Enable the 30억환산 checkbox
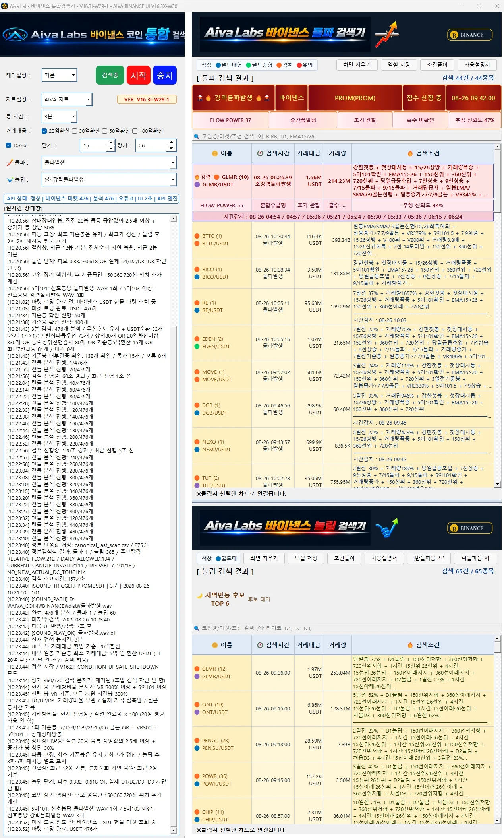 74,131
